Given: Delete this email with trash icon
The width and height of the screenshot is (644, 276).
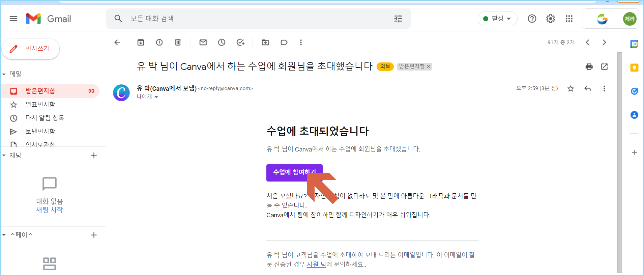Looking at the screenshot, I should [x=178, y=42].
